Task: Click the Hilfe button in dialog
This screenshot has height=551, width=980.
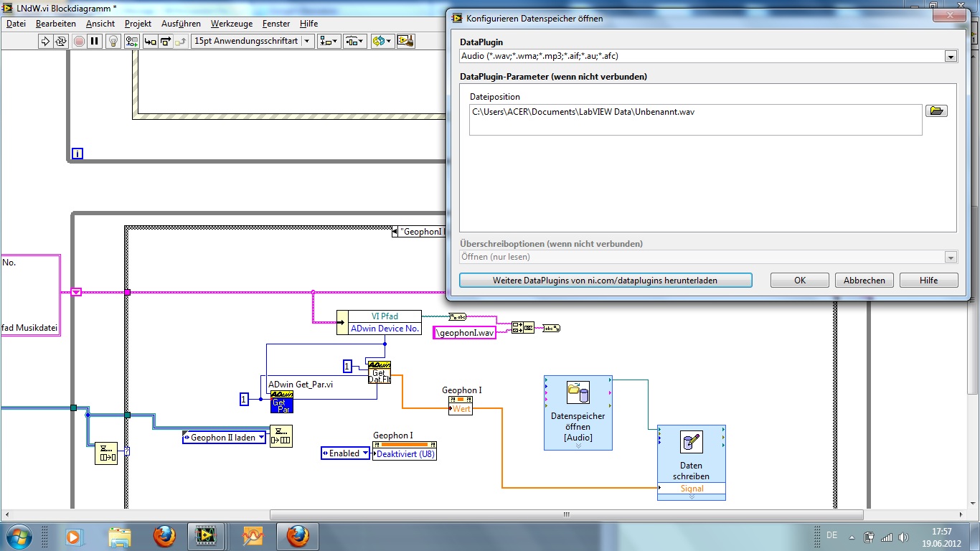Action: (929, 281)
